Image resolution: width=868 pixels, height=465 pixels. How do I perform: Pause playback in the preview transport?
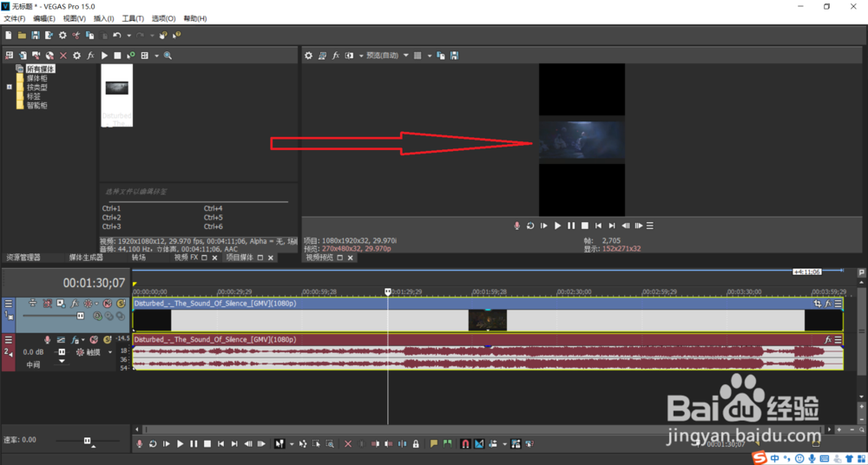pyautogui.click(x=571, y=226)
